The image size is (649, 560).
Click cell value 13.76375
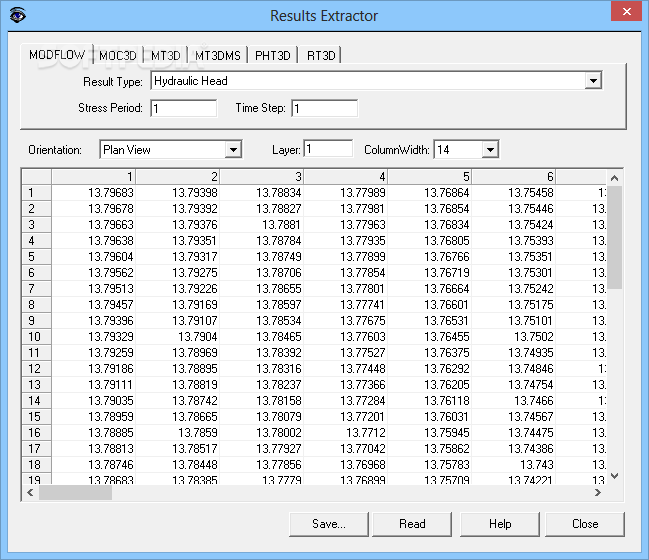point(430,353)
